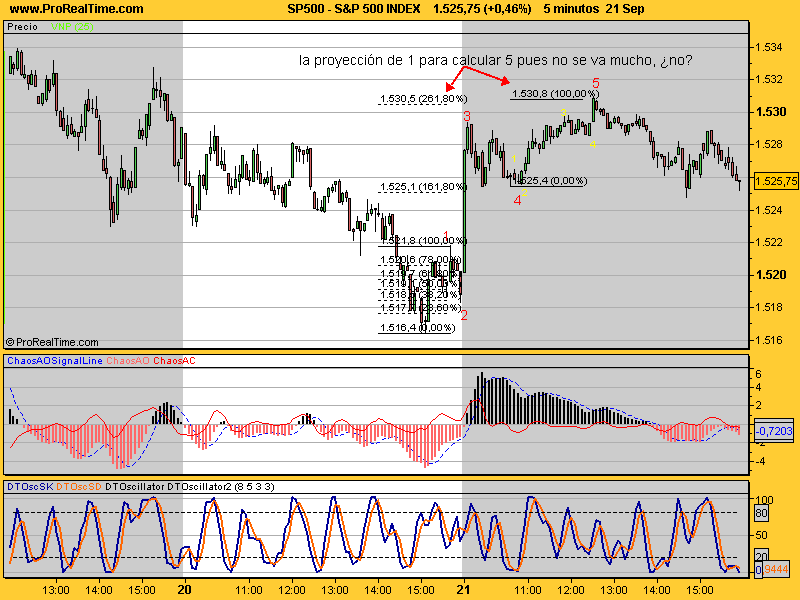Click the DT oscillator value tag 9444

[x=775, y=569]
